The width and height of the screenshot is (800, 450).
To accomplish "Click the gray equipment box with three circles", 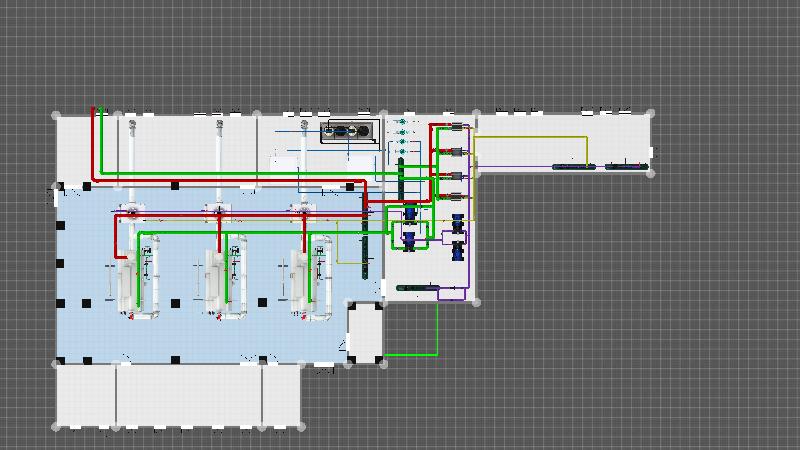I will [350, 131].
